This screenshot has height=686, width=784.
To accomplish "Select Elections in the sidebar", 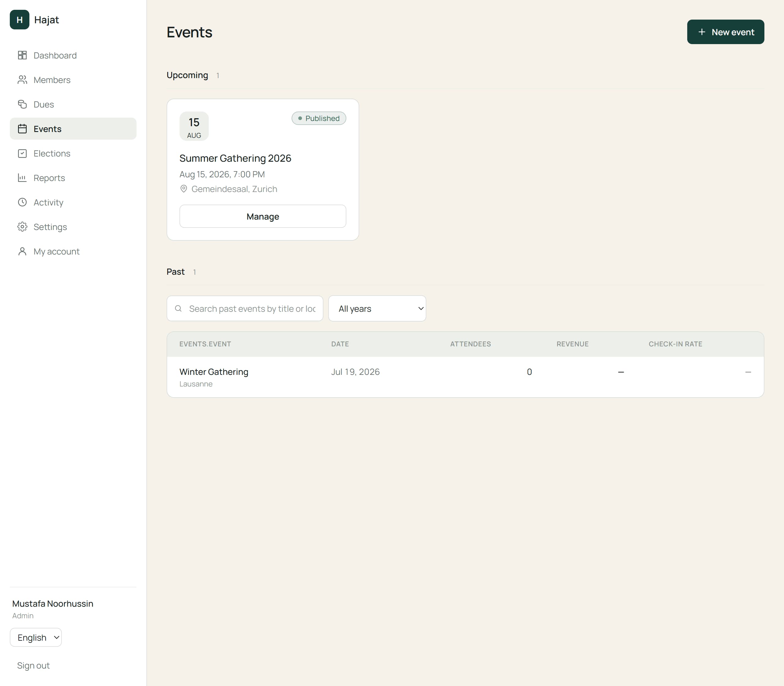I will [x=73, y=153].
